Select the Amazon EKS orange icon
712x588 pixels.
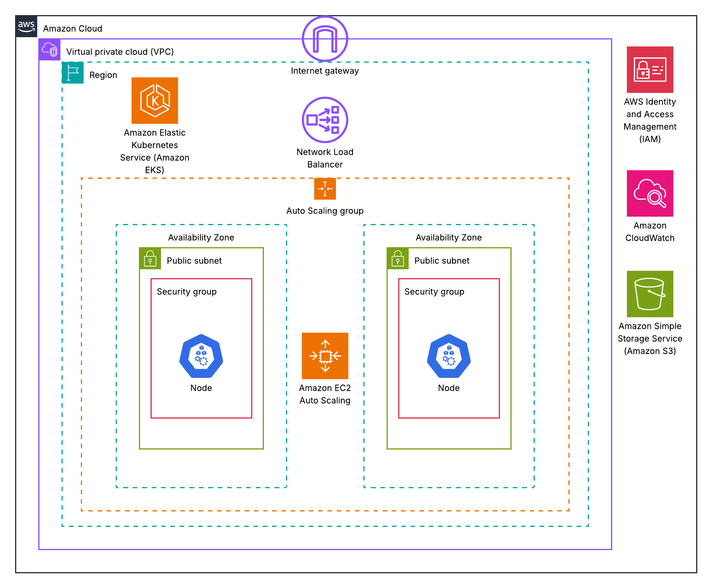pos(155,101)
